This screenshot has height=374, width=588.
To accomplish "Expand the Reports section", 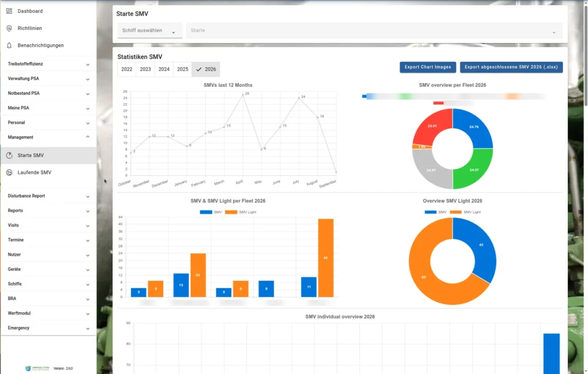I will [x=48, y=211].
